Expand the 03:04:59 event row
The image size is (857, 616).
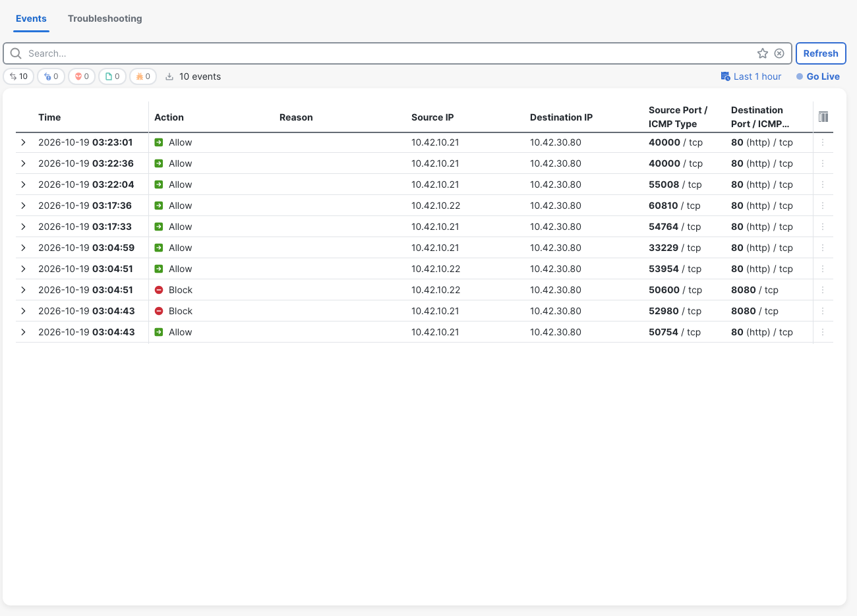(23, 248)
